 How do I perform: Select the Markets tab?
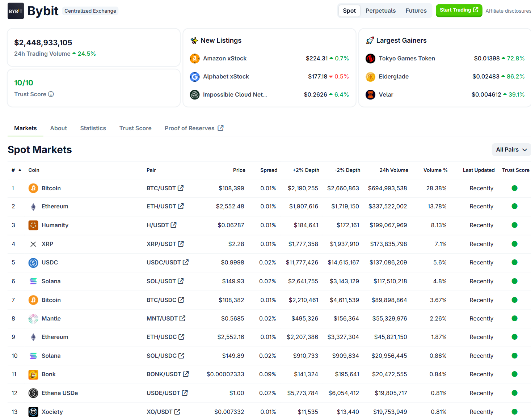pyautogui.click(x=25, y=128)
